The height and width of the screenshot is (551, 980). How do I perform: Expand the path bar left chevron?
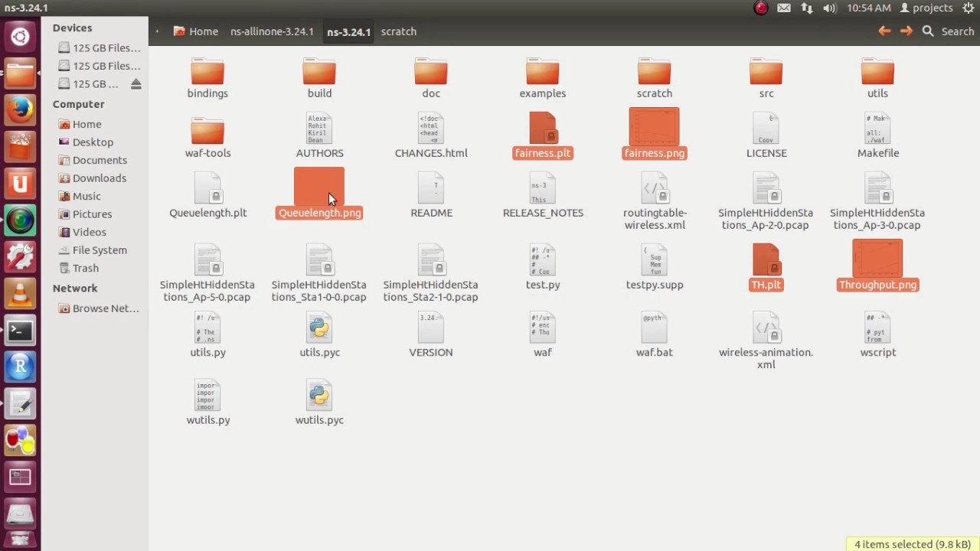click(157, 31)
